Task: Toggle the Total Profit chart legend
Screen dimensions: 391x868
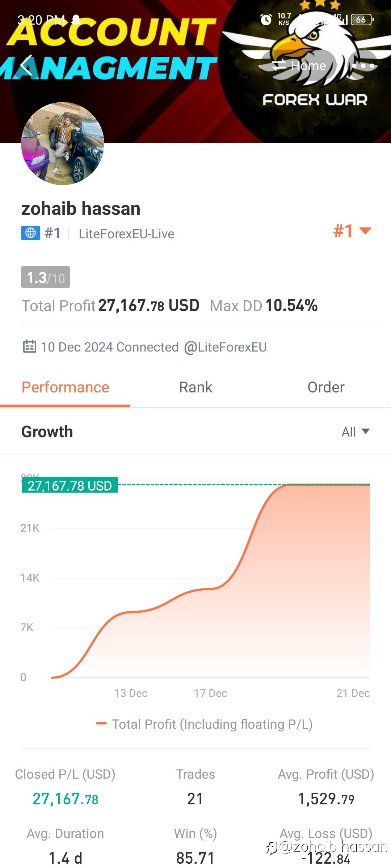Action: [x=204, y=724]
